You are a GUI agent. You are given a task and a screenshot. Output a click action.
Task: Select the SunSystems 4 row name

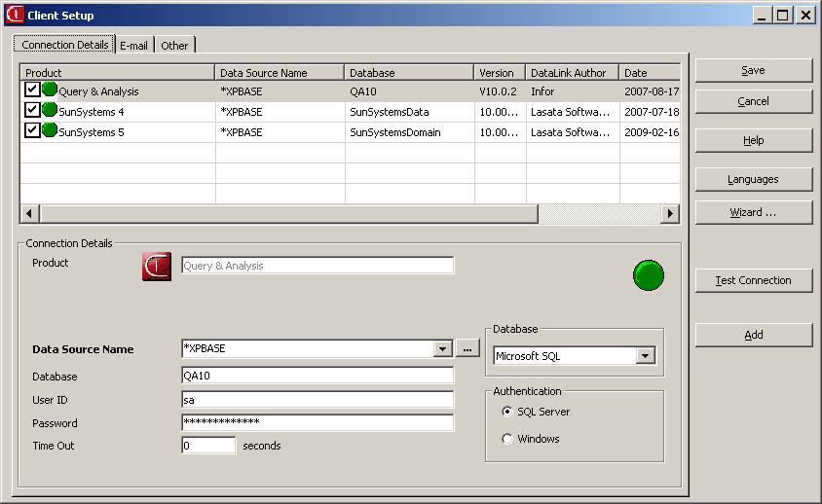tap(92, 112)
